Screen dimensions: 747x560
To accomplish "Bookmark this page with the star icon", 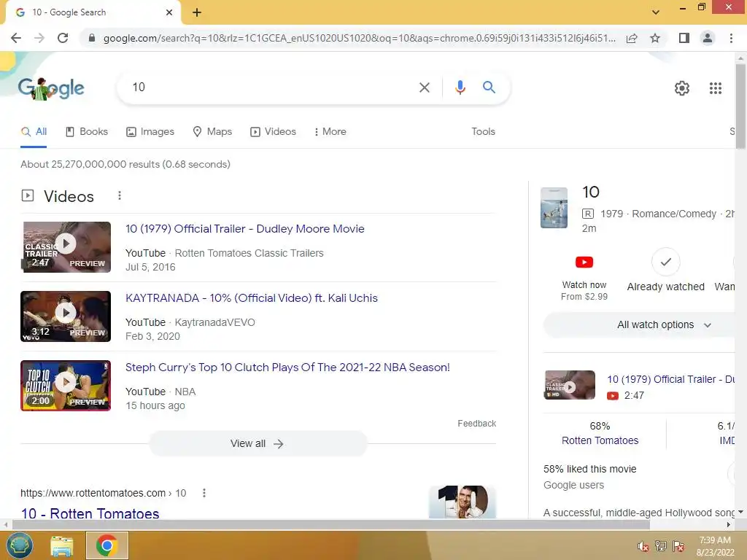I will click(655, 38).
